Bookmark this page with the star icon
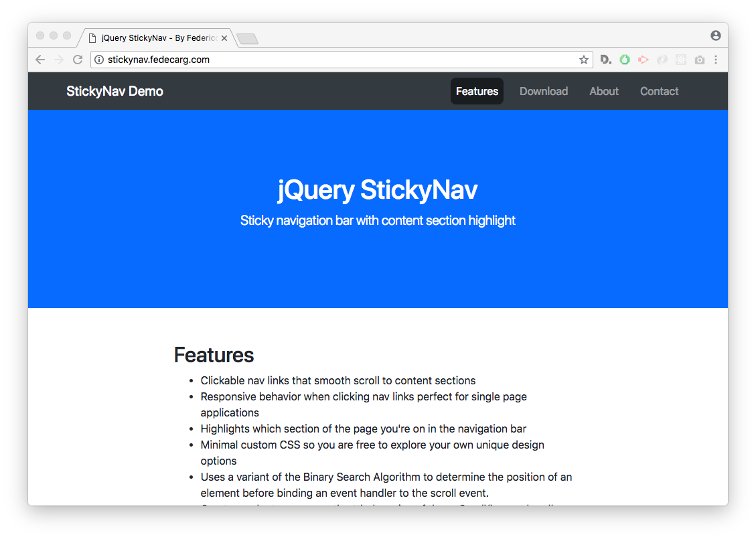Image resolution: width=756 pixels, height=539 pixels. (583, 60)
